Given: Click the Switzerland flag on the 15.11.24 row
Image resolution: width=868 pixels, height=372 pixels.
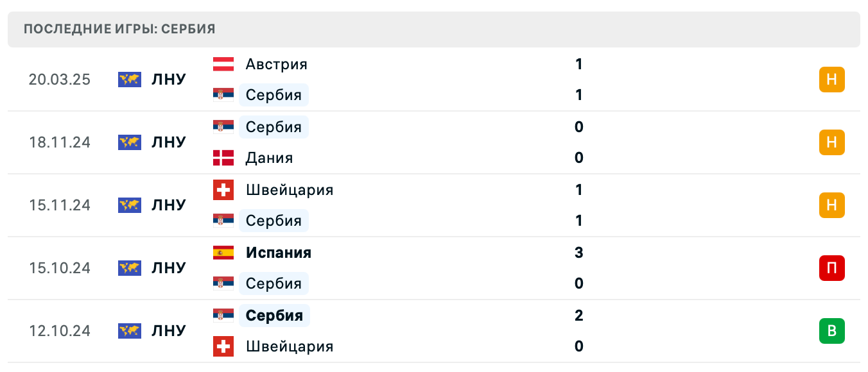Looking at the screenshot, I should coord(223,190).
